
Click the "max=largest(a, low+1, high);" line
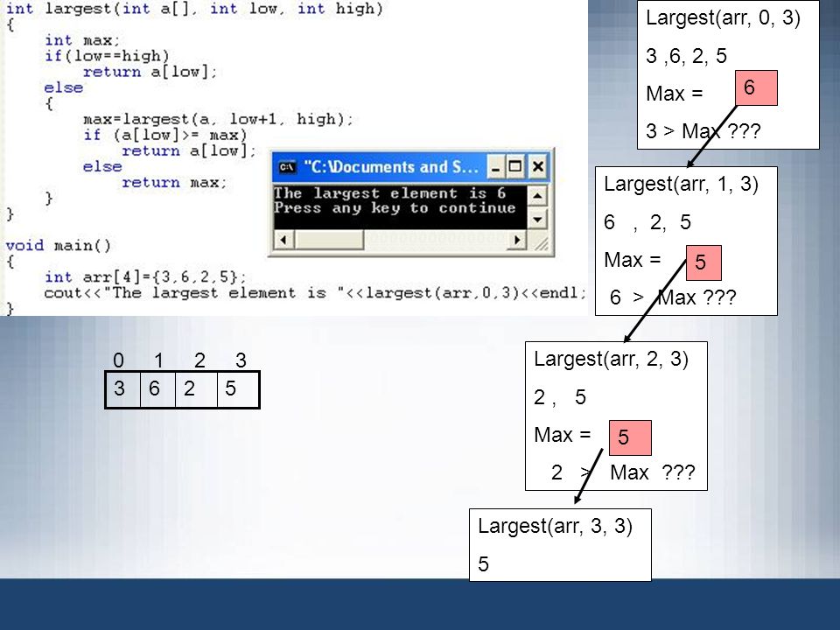tap(219, 120)
